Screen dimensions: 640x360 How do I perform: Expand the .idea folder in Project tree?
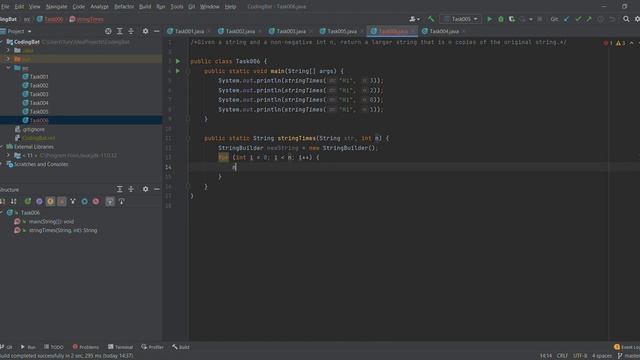pos(8,50)
